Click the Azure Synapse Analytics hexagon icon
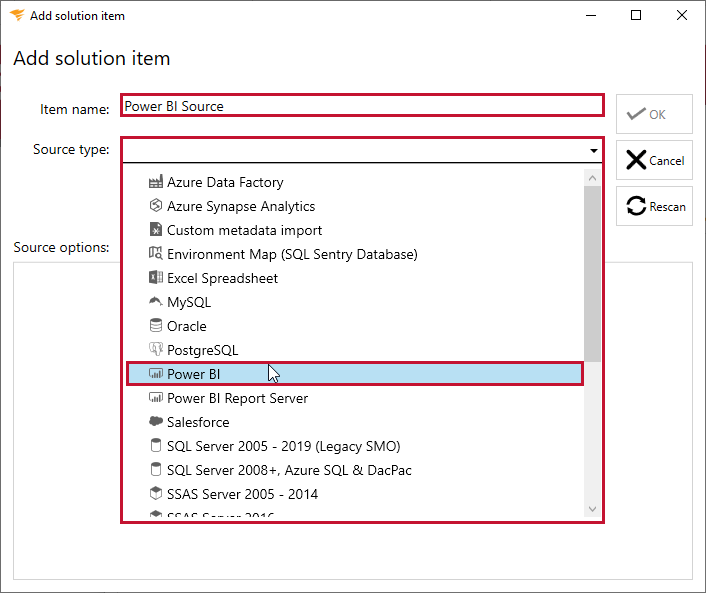This screenshot has height=593, width=706. [155, 205]
